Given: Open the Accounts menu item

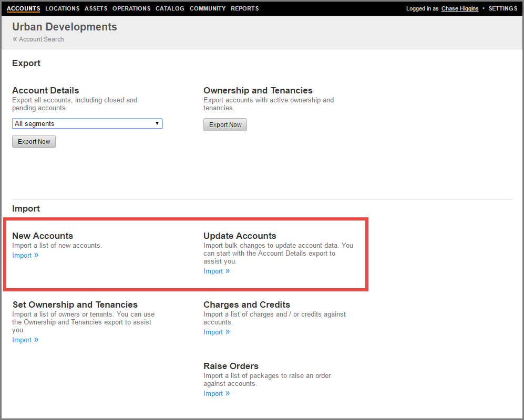Looking at the screenshot, I should click(x=23, y=8).
